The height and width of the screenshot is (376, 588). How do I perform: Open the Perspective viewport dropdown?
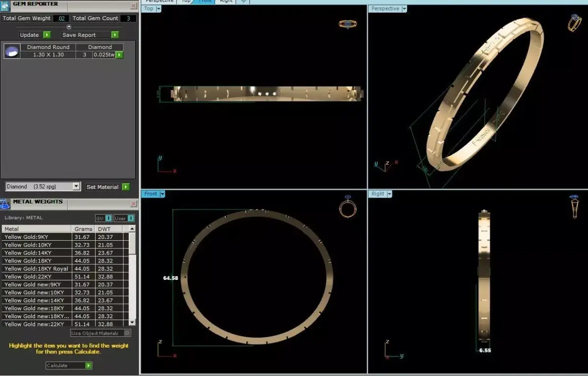coord(405,8)
